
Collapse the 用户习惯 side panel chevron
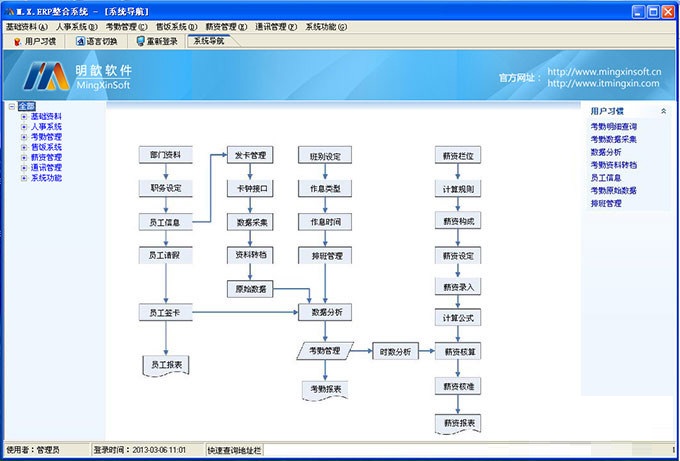click(663, 111)
